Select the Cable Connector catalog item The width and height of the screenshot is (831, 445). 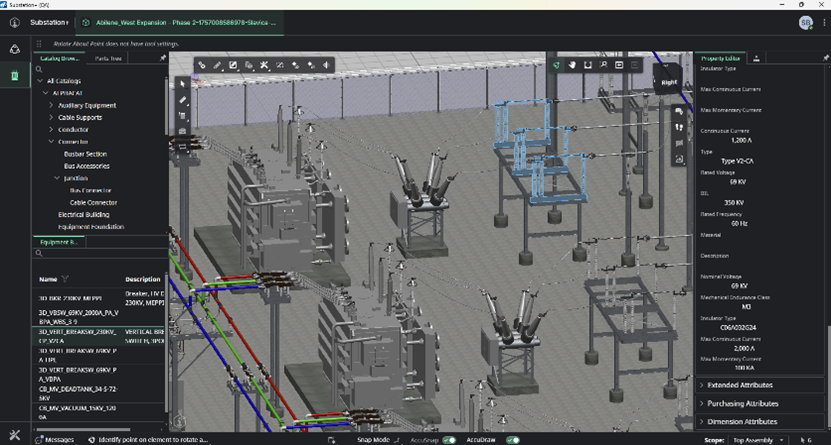[93, 202]
